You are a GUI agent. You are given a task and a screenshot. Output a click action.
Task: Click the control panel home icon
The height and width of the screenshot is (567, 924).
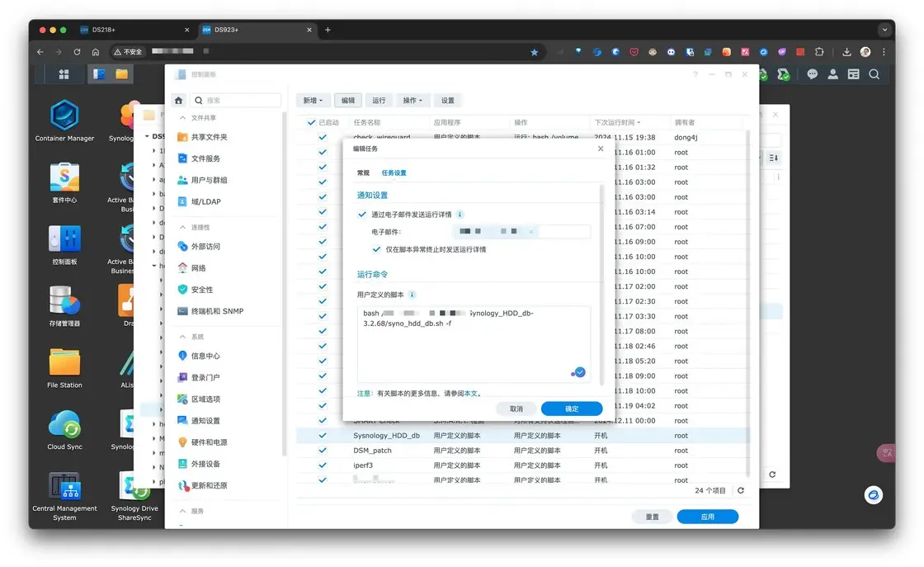pyautogui.click(x=178, y=100)
